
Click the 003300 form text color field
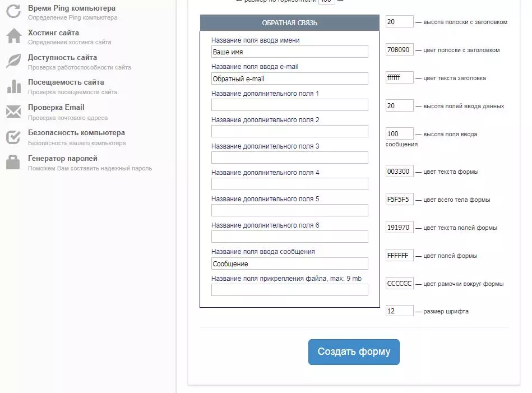(399, 172)
